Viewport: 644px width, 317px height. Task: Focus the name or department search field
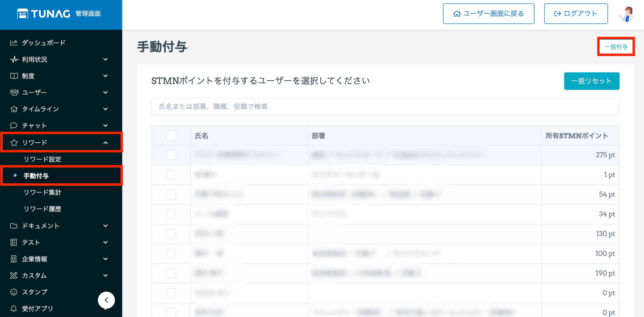[385, 107]
